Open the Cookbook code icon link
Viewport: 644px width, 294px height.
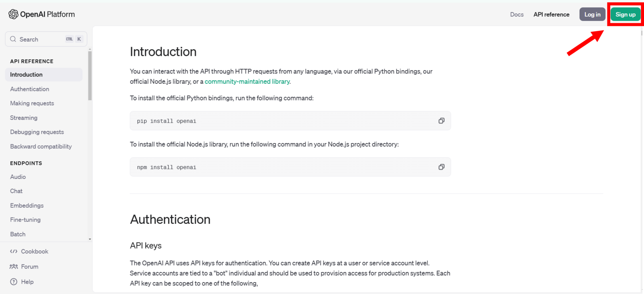click(x=14, y=251)
